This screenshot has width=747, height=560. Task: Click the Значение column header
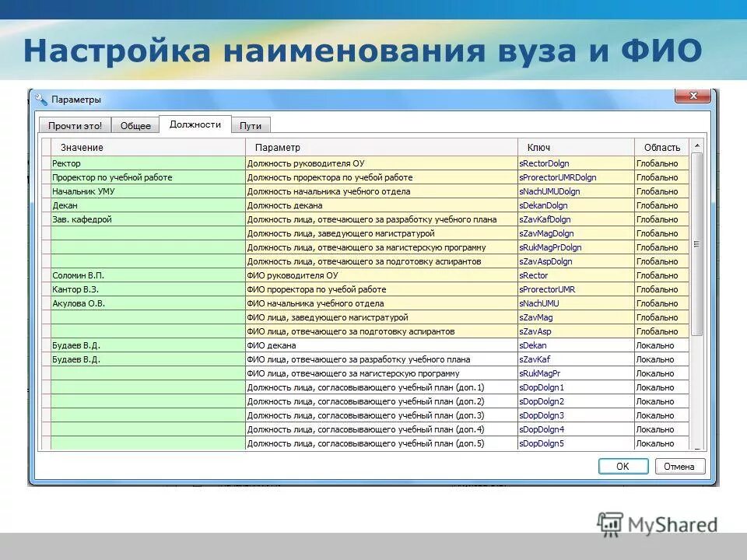point(148,148)
